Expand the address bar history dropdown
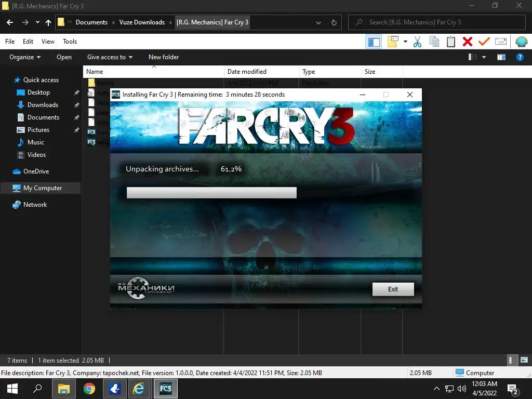This screenshot has width=532, height=399. click(318, 23)
